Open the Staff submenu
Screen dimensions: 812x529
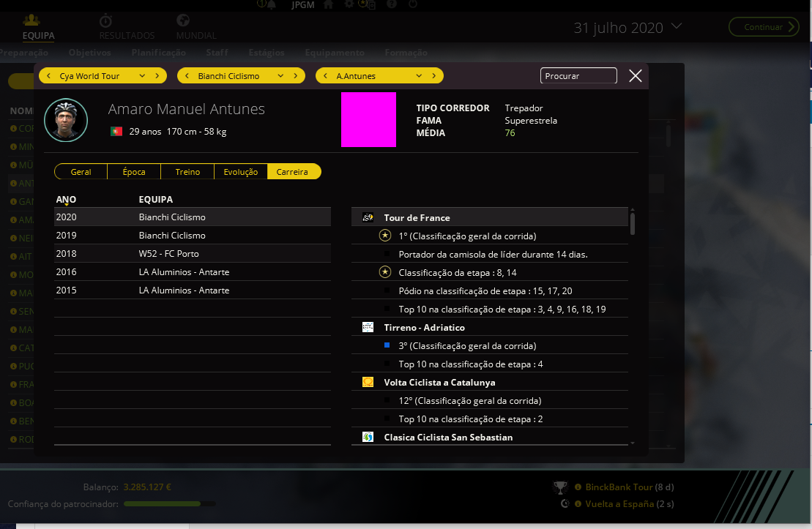click(217, 52)
